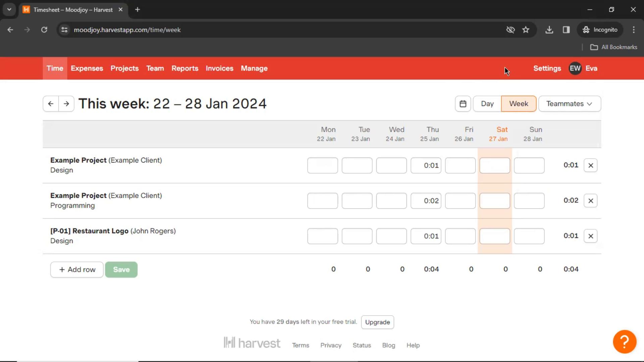644x362 pixels.
Task: Expand the Teammates dropdown filter
Action: pyautogui.click(x=569, y=103)
